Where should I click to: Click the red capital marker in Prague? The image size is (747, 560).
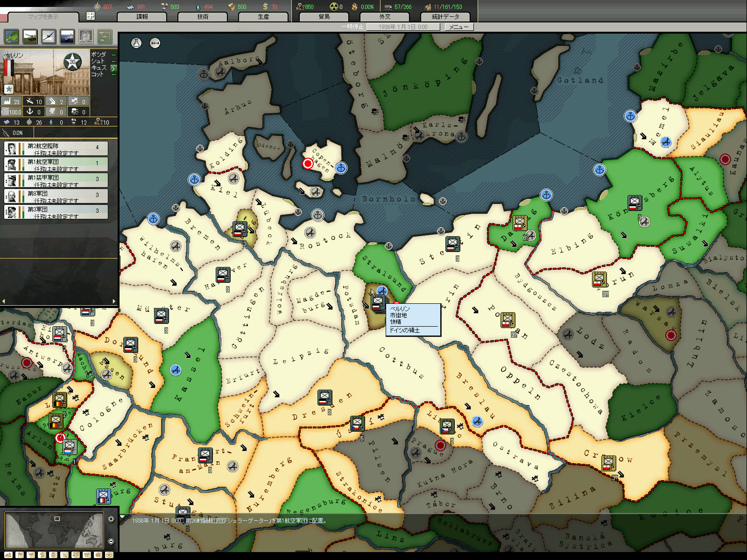click(x=440, y=445)
